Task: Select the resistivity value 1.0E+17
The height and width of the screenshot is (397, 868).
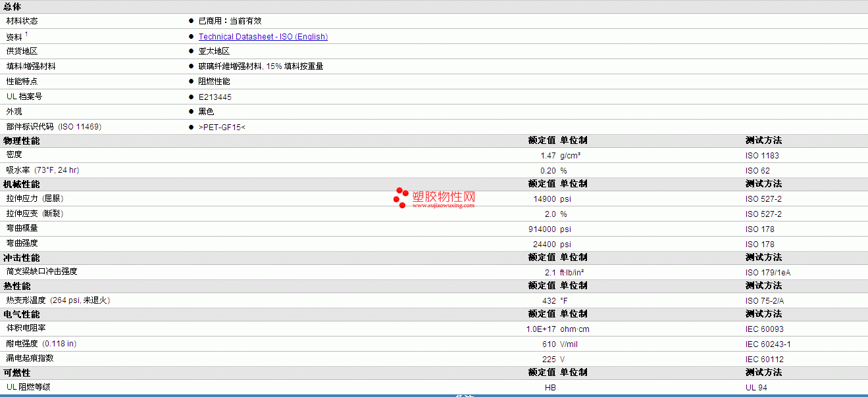Action: [541, 329]
